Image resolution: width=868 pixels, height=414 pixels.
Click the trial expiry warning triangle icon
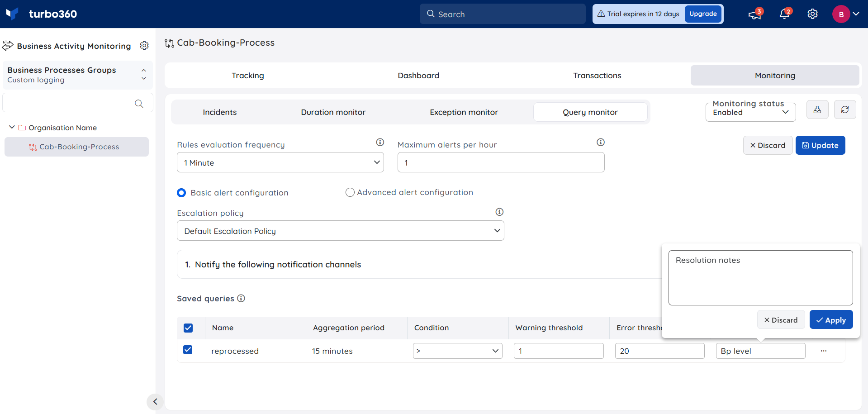pos(601,14)
